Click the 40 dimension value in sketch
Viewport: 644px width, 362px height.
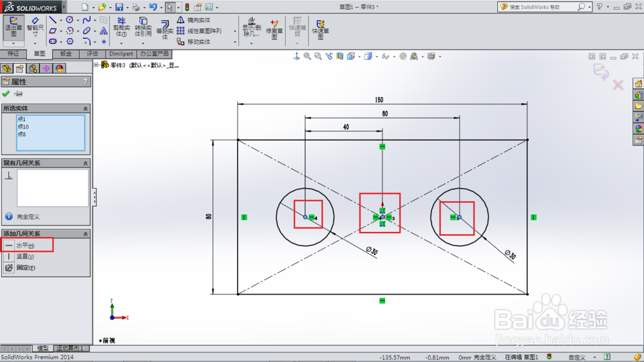(x=346, y=127)
